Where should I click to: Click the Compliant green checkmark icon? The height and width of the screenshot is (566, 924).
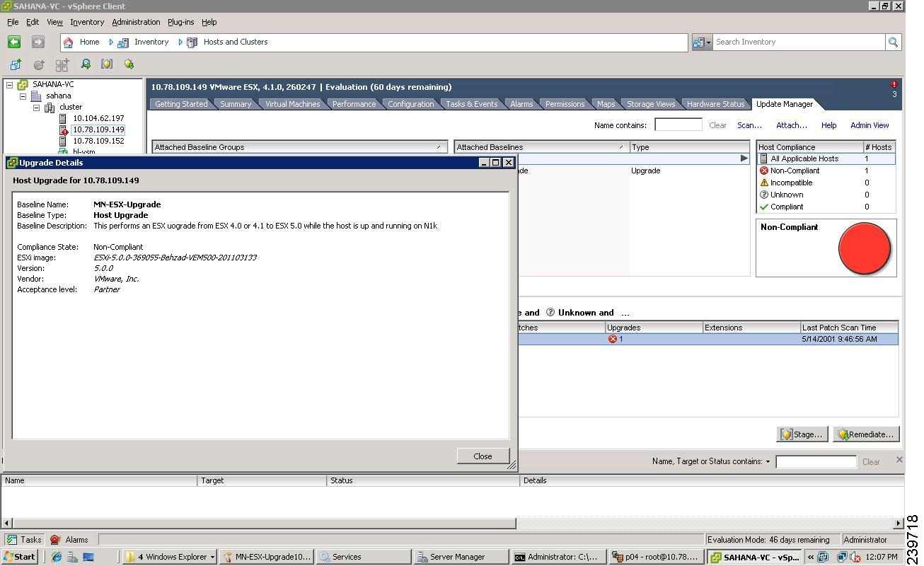(763, 207)
